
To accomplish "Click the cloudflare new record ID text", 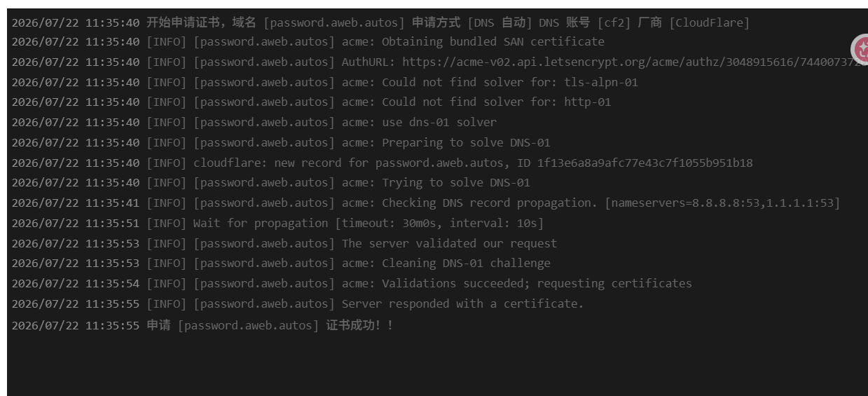I will click(645, 163).
